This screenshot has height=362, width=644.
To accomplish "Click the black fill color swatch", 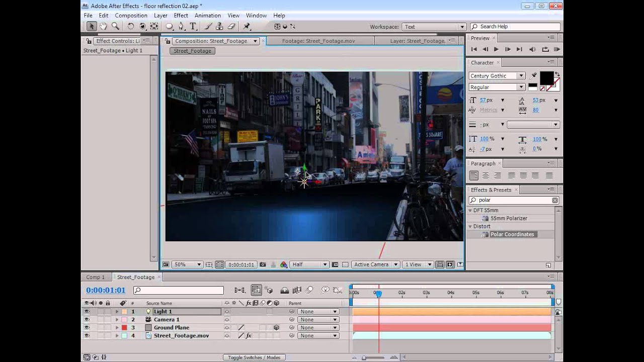I will 546,78.
